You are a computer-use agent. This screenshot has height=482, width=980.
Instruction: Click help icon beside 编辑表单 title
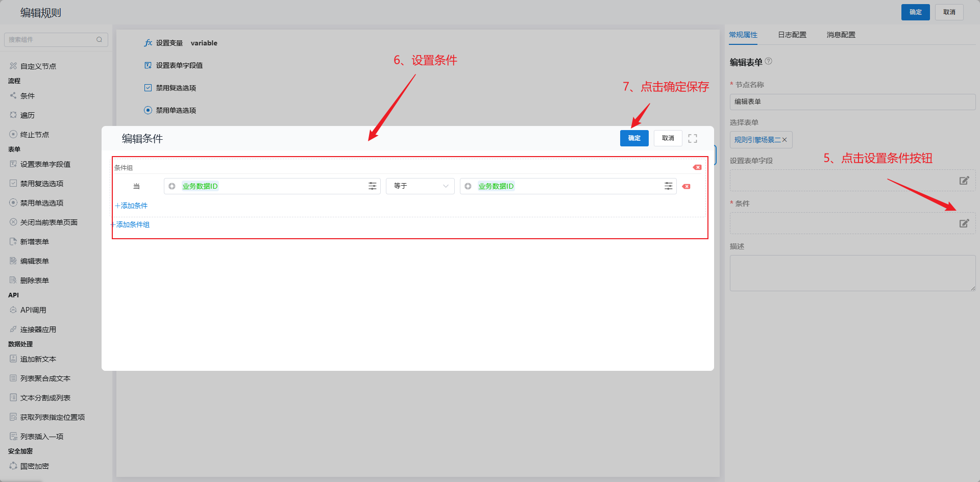click(x=769, y=61)
